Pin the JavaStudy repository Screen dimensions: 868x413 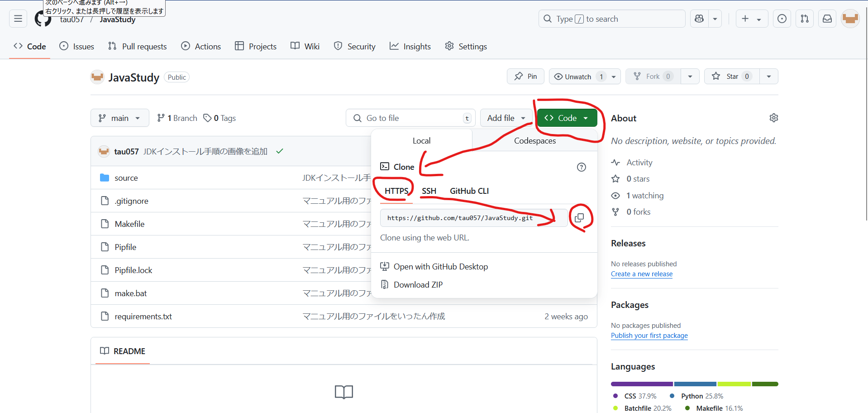[x=525, y=77]
